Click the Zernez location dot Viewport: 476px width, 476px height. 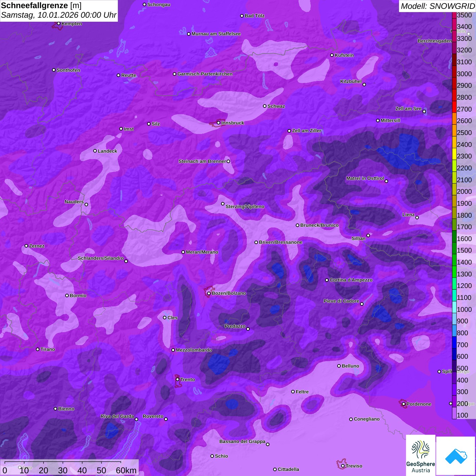coord(27,246)
